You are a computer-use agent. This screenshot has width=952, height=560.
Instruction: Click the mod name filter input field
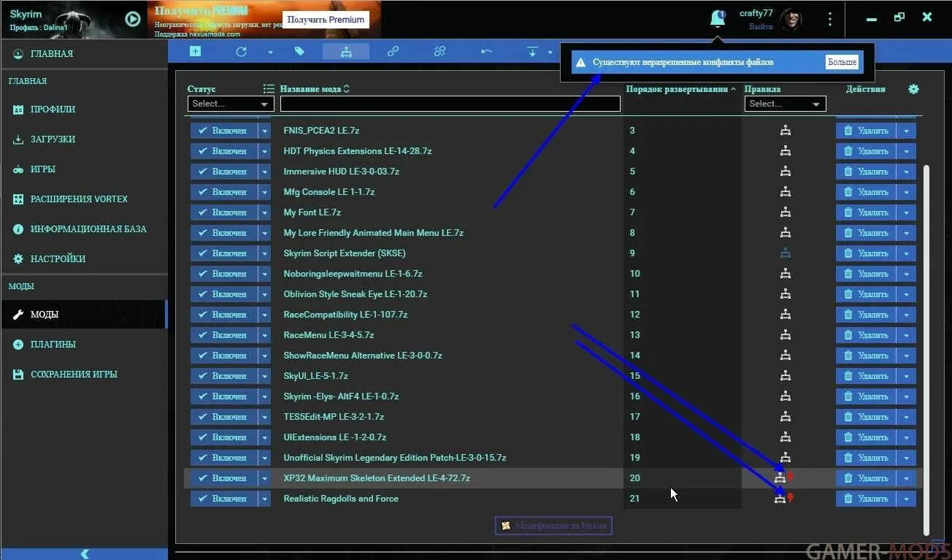click(450, 104)
